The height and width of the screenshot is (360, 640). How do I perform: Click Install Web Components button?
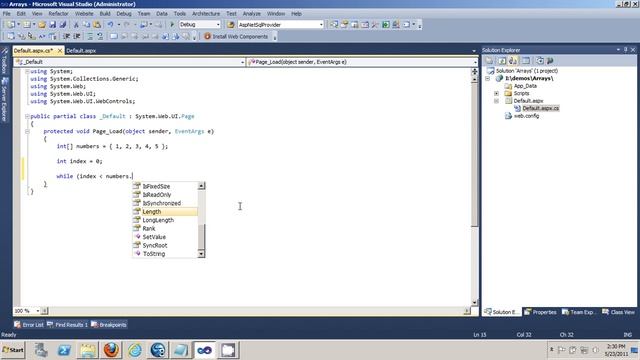coord(236,37)
